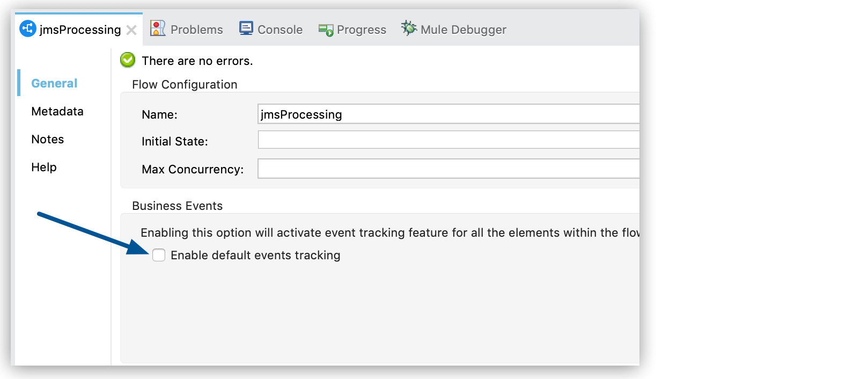The height and width of the screenshot is (379, 868).
Task: Switch to the Problems tab
Action: tap(196, 29)
